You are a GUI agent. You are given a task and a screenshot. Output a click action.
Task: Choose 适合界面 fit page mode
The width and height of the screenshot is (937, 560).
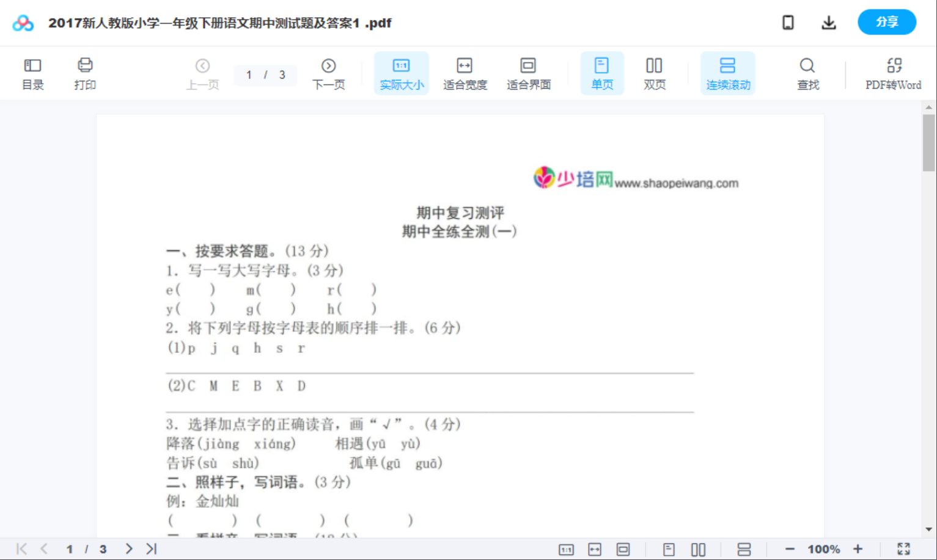(x=528, y=73)
